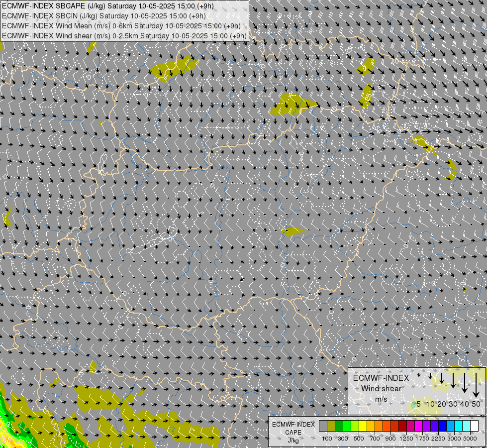The image size is (487, 448).
Task: Click the Wind Mean 0-6km title line
Action: pyautogui.click(x=121, y=26)
